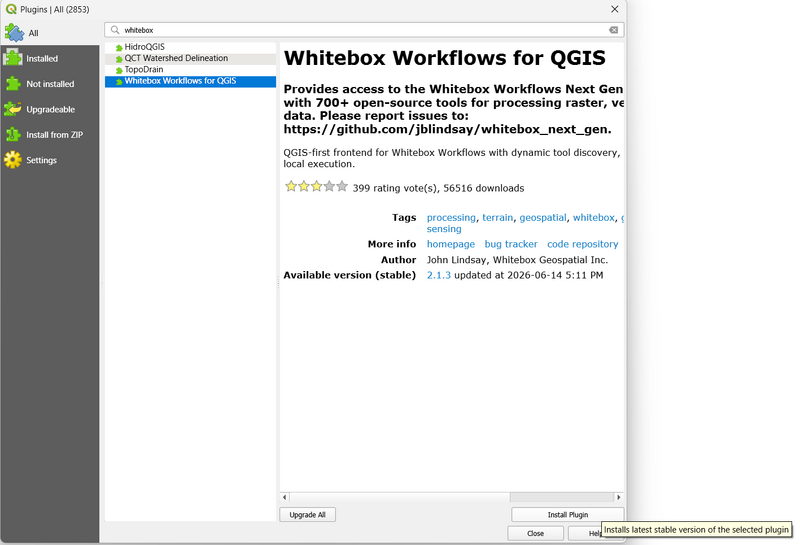Select the All plugins tab

click(49, 33)
